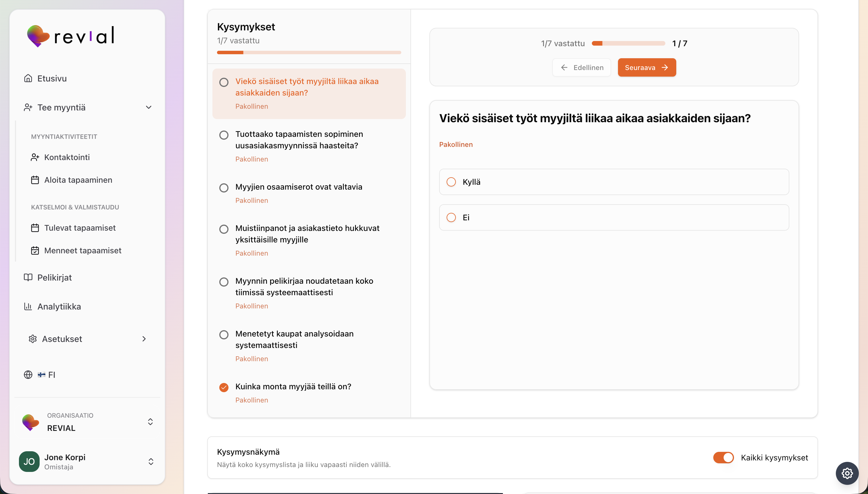The height and width of the screenshot is (494, 868).
Task: Open the Tulevat tapaamiset page
Action: [x=80, y=228]
